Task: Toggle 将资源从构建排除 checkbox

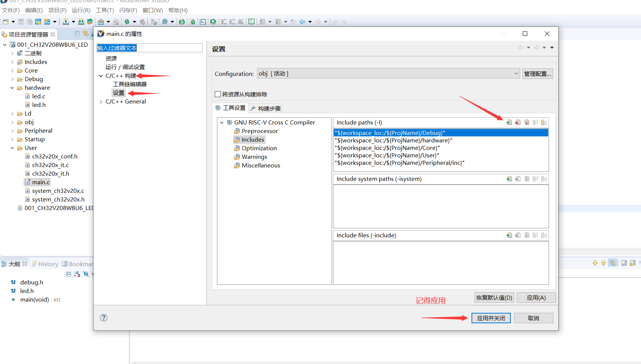Action: pos(218,94)
